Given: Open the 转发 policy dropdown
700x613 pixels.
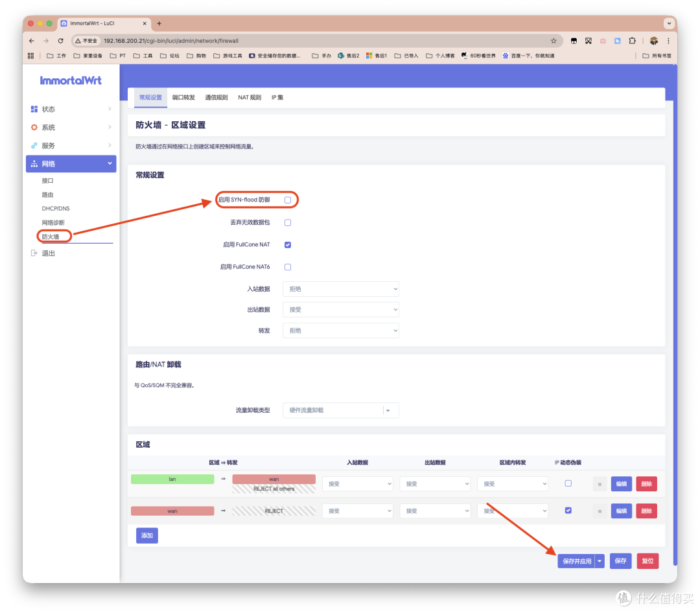Looking at the screenshot, I should [x=341, y=330].
